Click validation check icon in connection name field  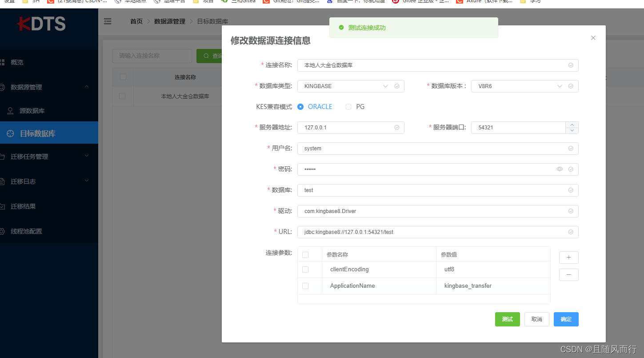coord(571,65)
